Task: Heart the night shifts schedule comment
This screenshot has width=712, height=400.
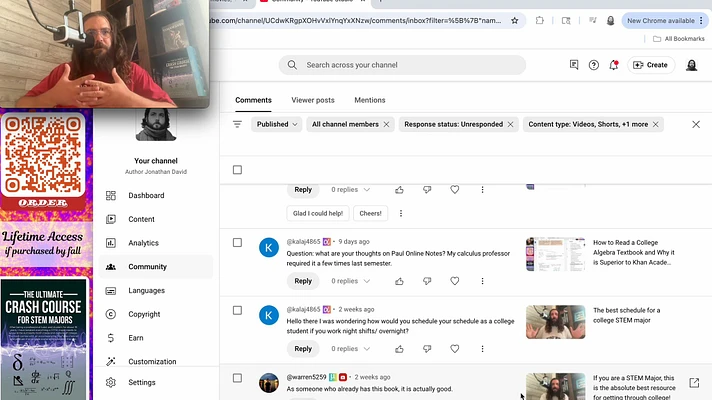Action: coord(455,349)
